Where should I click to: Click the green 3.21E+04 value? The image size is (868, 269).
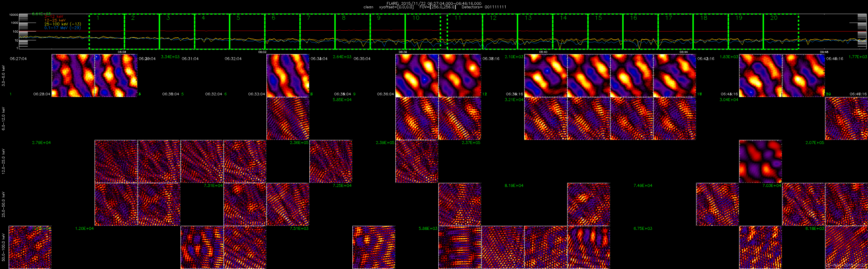coord(514,100)
